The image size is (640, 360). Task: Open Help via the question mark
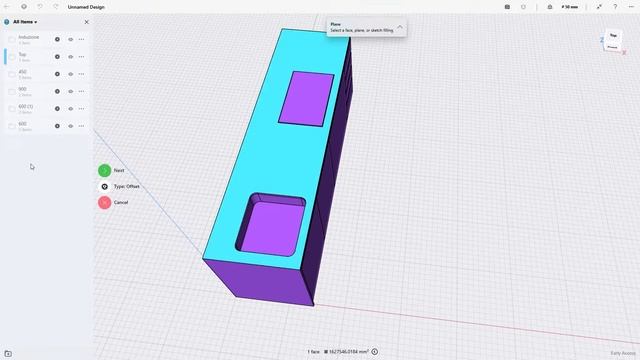pos(615,7)
